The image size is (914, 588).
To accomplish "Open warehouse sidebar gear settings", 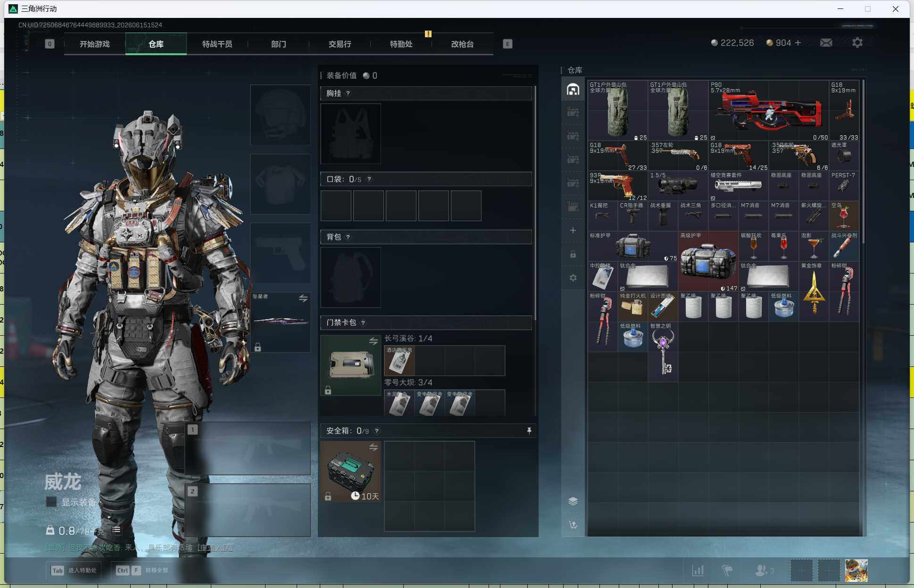I will tap(573, 278).
